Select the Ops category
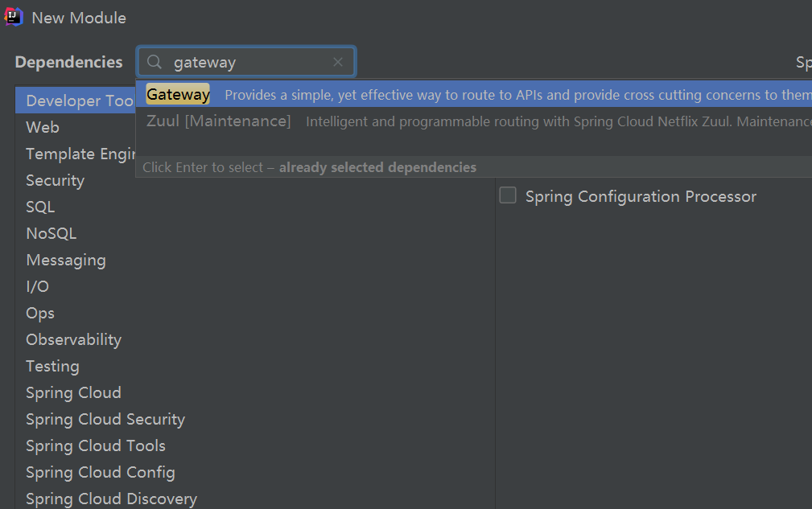 [x=40, y=314]
